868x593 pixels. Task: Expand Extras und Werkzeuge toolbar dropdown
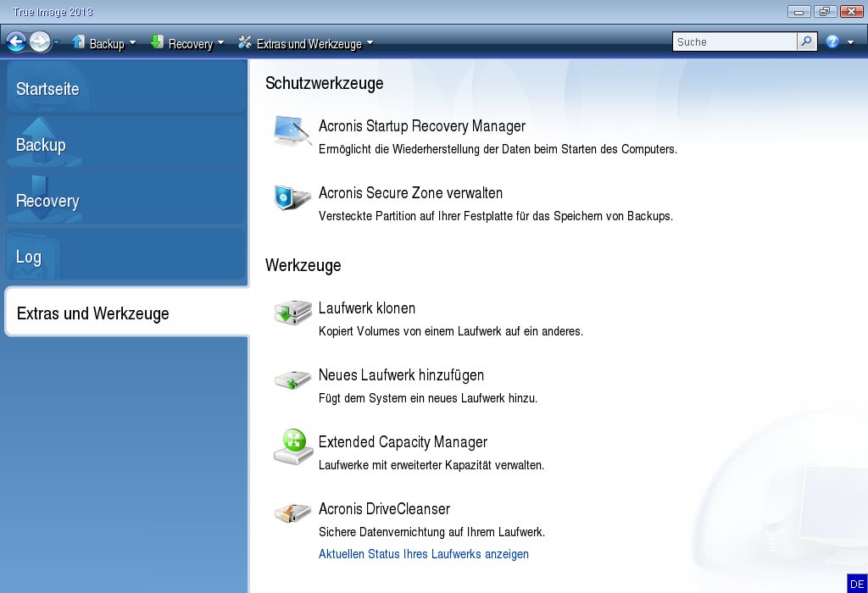[x=370, y=42]
